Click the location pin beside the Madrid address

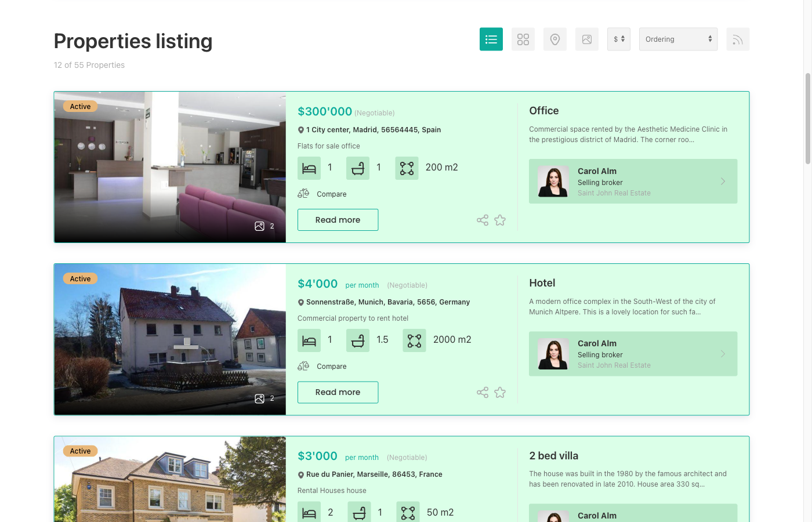point(300,129)
